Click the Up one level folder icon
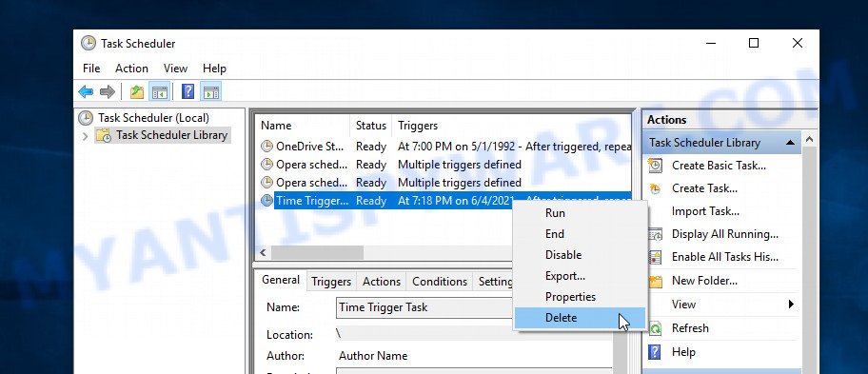868x374 pixels. click(137, 92)
